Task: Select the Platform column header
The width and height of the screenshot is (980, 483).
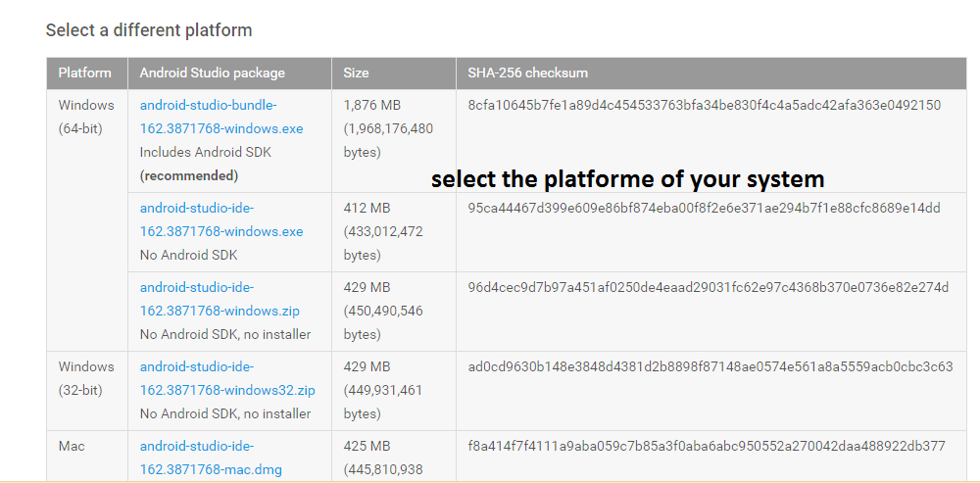Action: pyautogui.click(x=85, y=73)
